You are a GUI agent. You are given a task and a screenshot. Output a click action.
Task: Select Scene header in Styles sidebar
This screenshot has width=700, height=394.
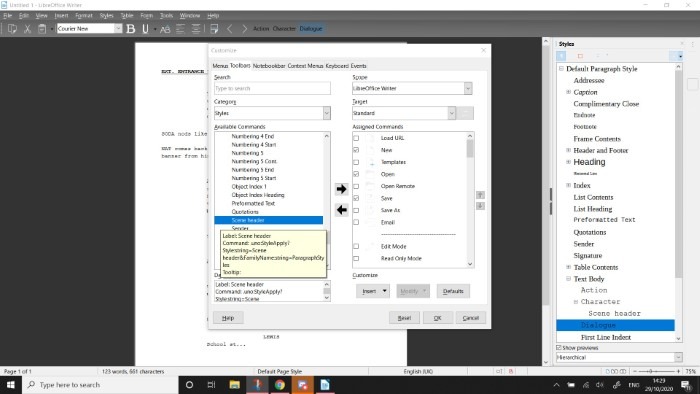614,314
